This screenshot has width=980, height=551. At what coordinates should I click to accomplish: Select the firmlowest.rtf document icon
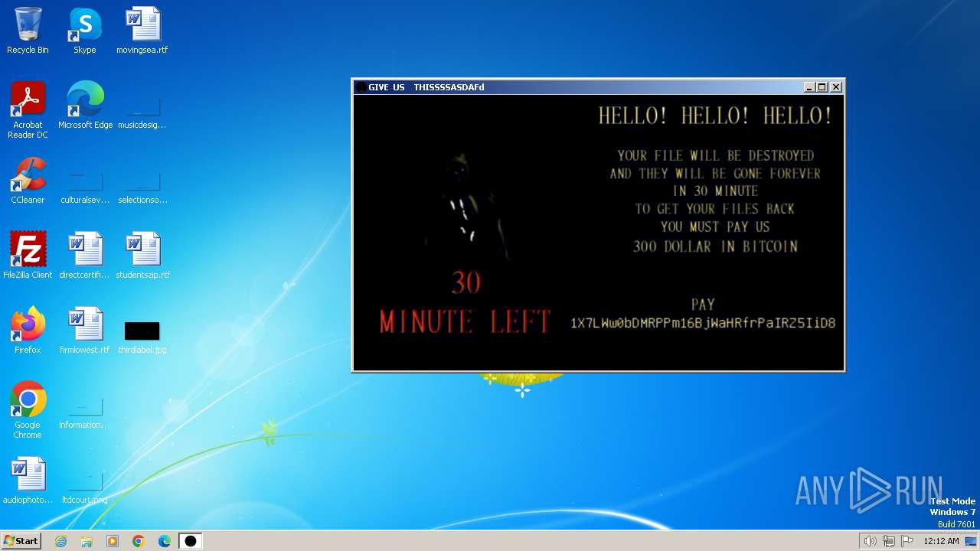(85, 331)
